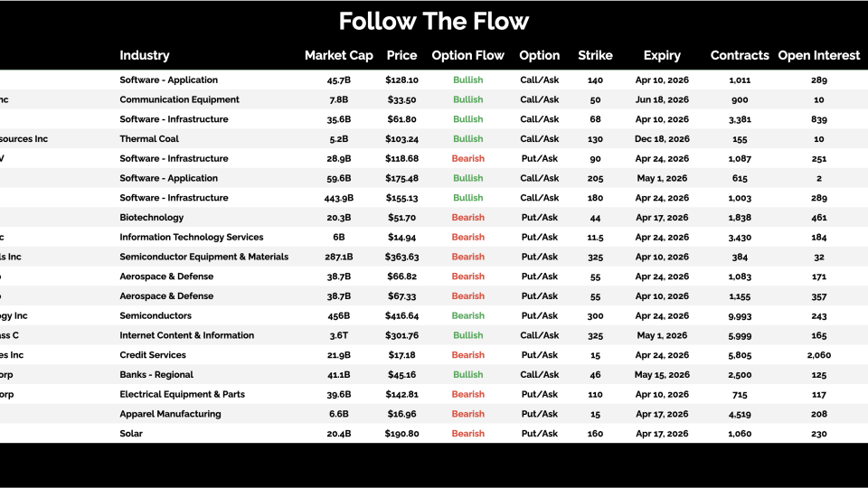
Task: Select the Dec 18, 2026 expiry cell
Action: pyautogui.click(x=662, y=139)
